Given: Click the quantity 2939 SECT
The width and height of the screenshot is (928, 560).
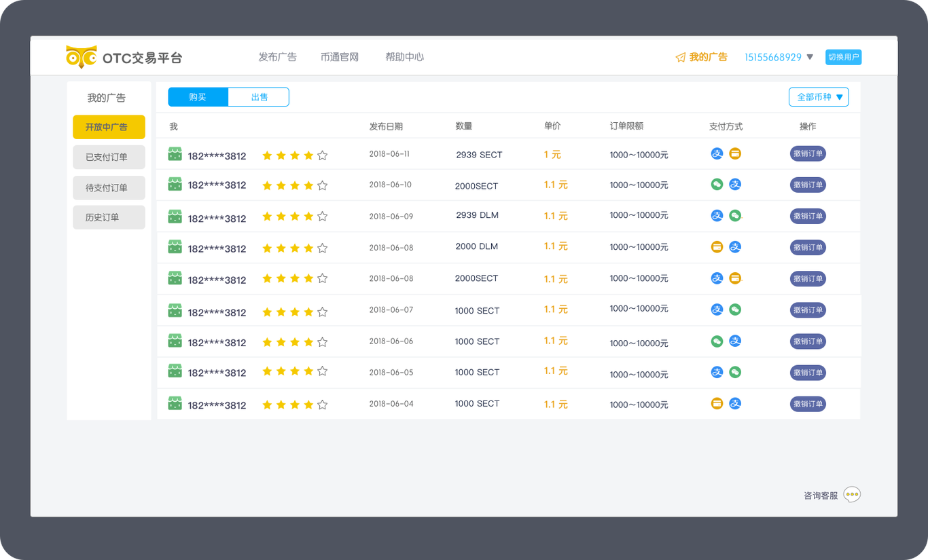Looking at the screenshot, I should coord(479,155).
